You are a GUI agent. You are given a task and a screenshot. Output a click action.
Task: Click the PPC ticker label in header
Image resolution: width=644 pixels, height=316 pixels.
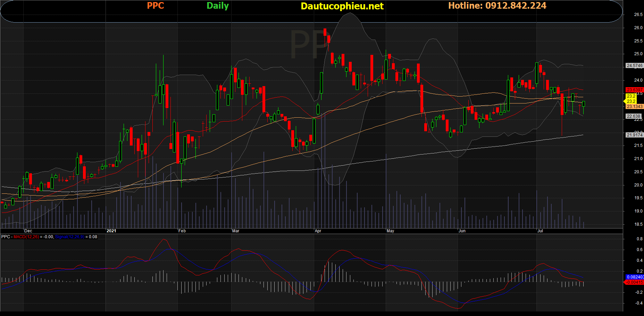pos(155,6)
